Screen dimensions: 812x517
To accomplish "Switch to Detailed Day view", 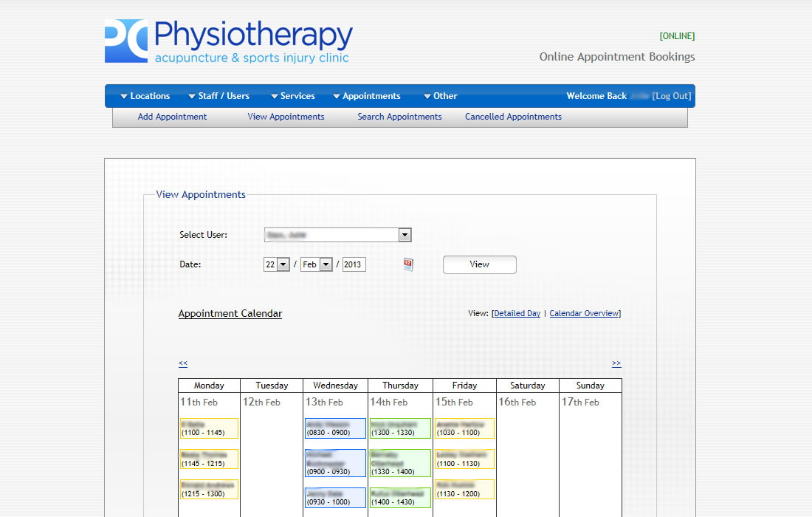I will (x=517, y=313).
